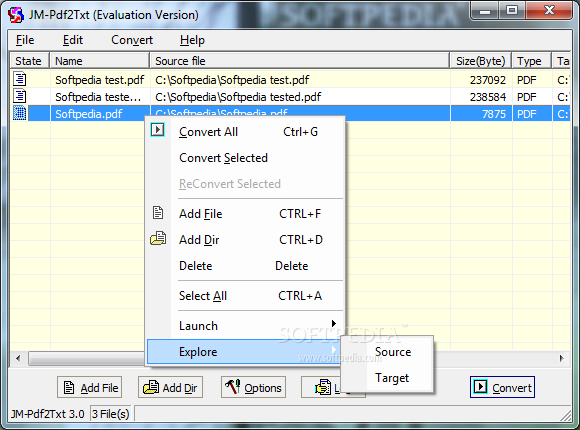
Task: Select the Softpedia test.pdf file name
Action: pyautogui.click(x=100, y=80)
